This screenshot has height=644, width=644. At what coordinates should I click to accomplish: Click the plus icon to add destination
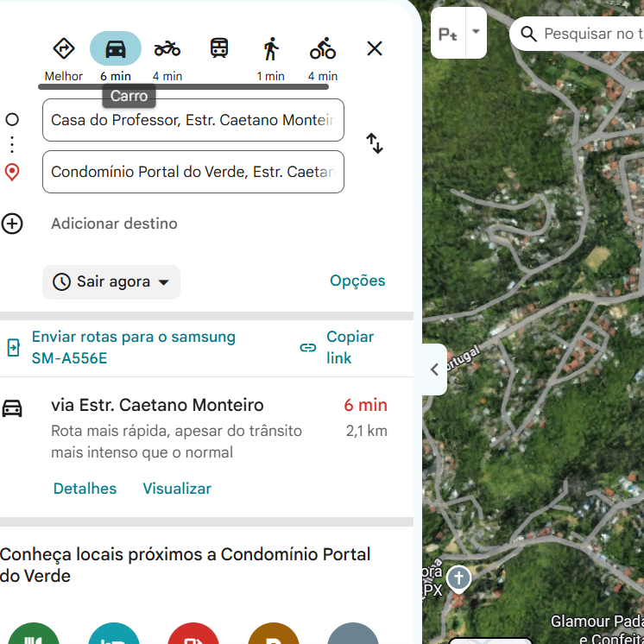click(12, 224)
